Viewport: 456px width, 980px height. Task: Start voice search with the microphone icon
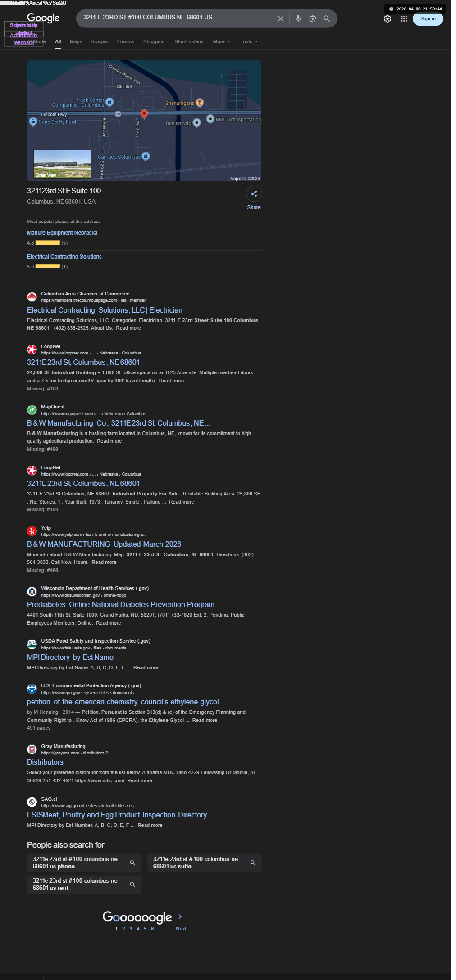point(298,18)
